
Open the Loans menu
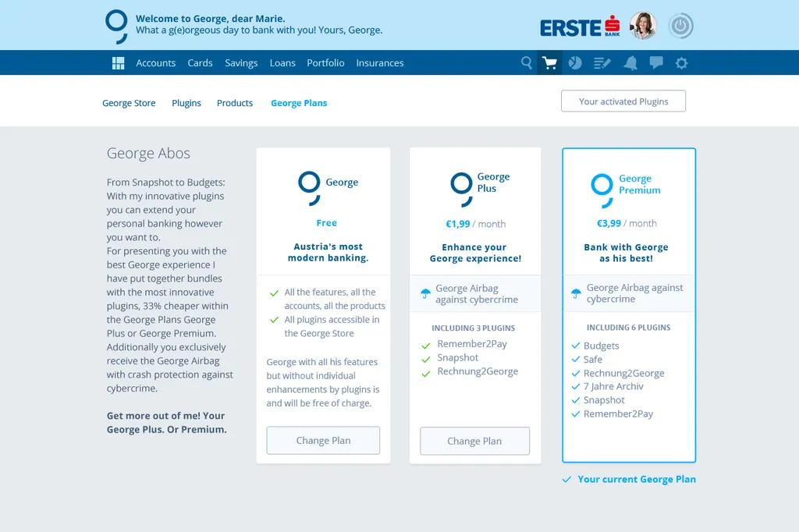tap(282, 62)
